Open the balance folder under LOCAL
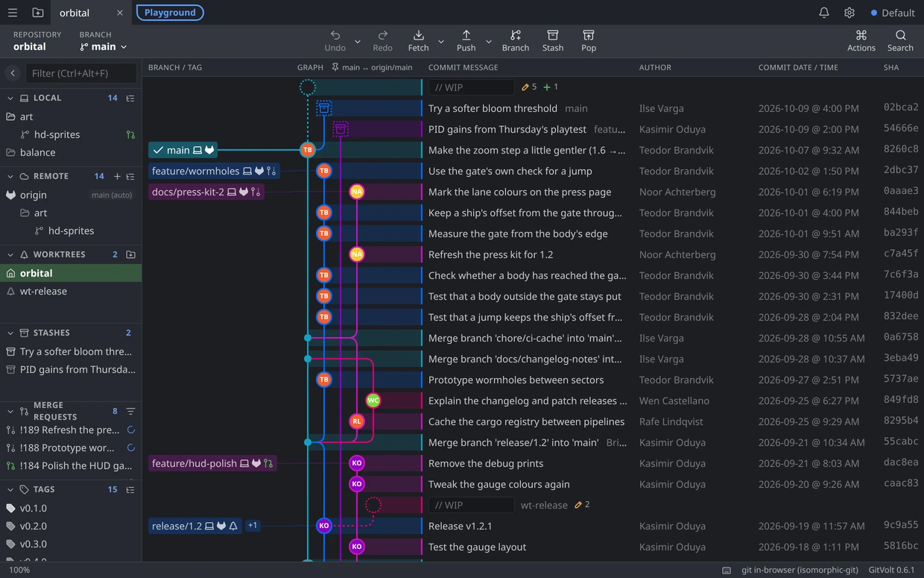The width and height of the screenshot is (924, 578). pyautogui.click(x=71, y=152)
